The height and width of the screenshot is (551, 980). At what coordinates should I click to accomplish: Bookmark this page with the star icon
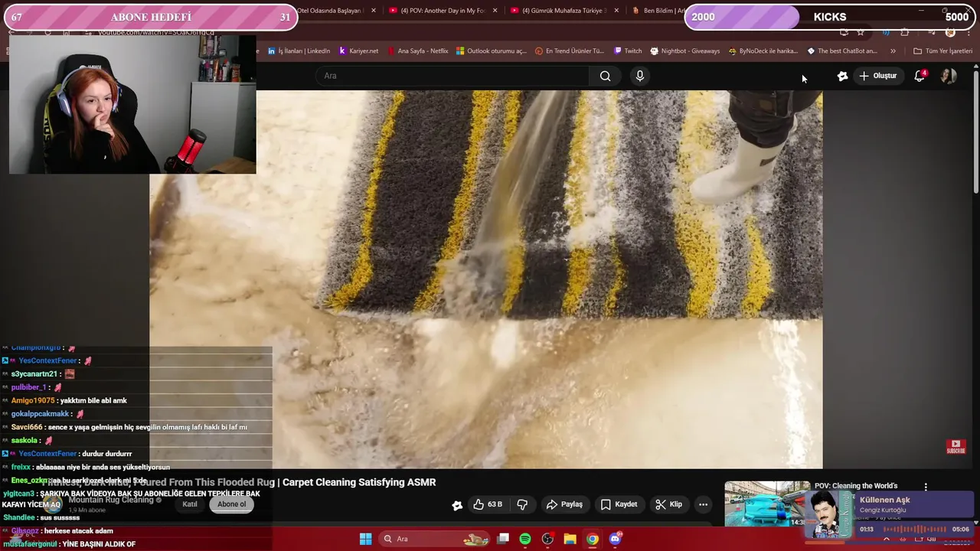tap(861, 32)
